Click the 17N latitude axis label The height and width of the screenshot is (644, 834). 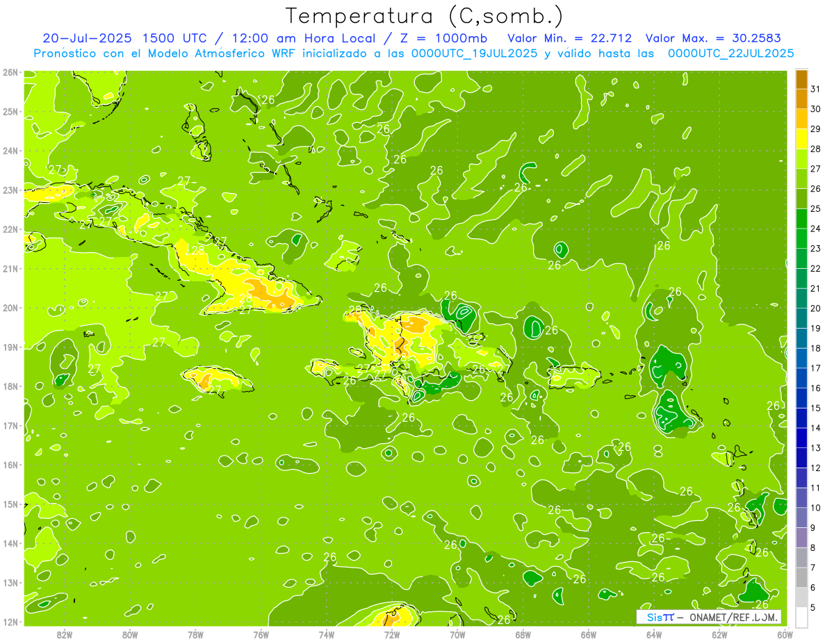pyautogui.click(x=10, y=426)
